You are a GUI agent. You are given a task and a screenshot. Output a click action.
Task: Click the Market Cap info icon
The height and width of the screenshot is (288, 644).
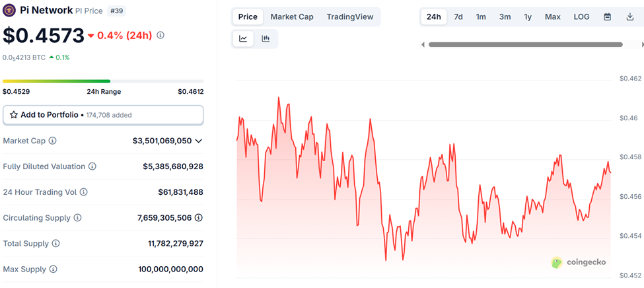point(53,141)
